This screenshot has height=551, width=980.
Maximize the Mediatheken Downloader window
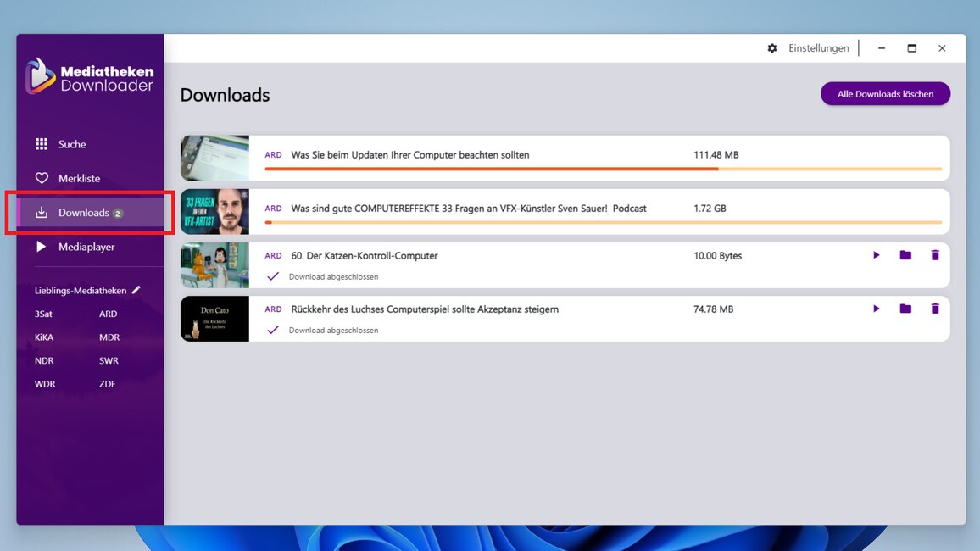point(911,48)
